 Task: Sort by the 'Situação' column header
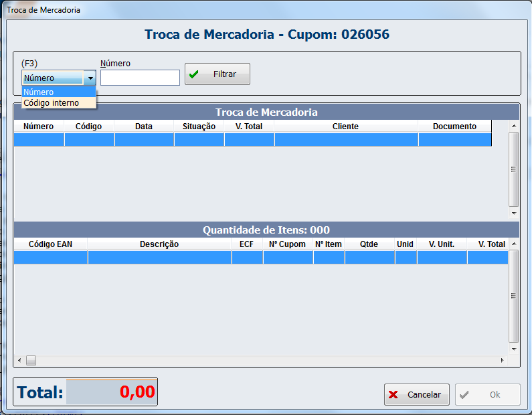point(199,126)
